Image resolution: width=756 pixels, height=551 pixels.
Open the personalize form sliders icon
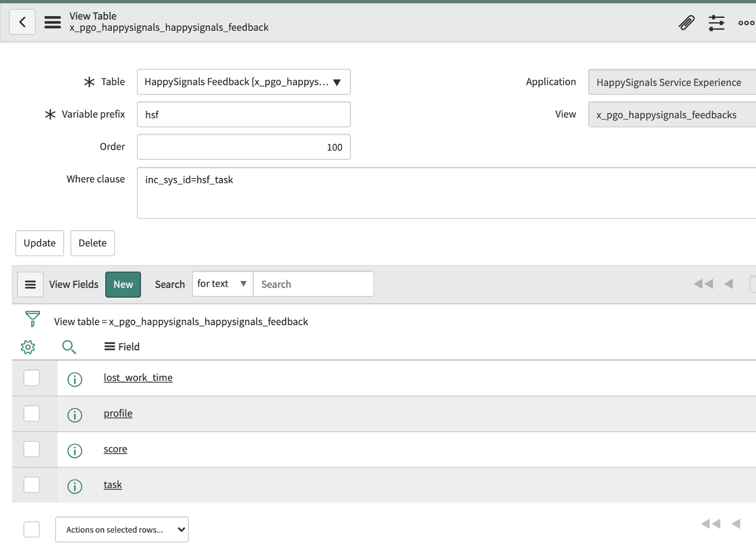(x=717, y=23)
